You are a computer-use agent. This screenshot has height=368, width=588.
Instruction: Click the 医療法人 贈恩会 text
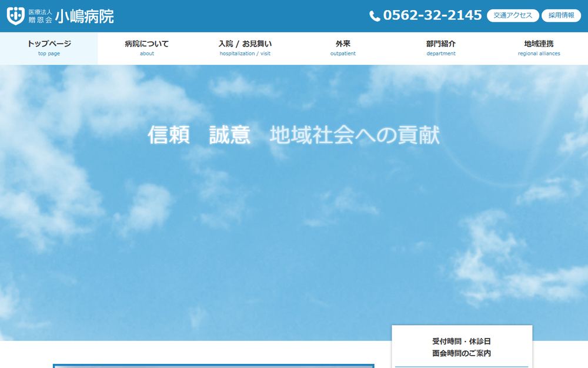(40, 16)
